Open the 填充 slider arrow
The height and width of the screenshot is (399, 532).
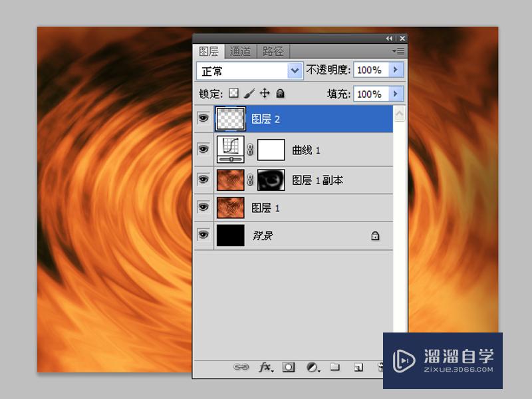point(396,94)
